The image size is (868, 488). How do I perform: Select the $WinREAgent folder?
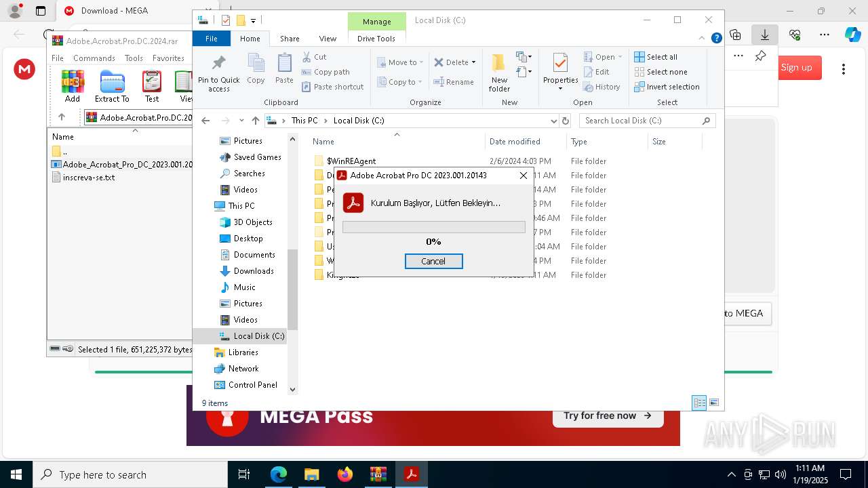(x=351, y=161)
